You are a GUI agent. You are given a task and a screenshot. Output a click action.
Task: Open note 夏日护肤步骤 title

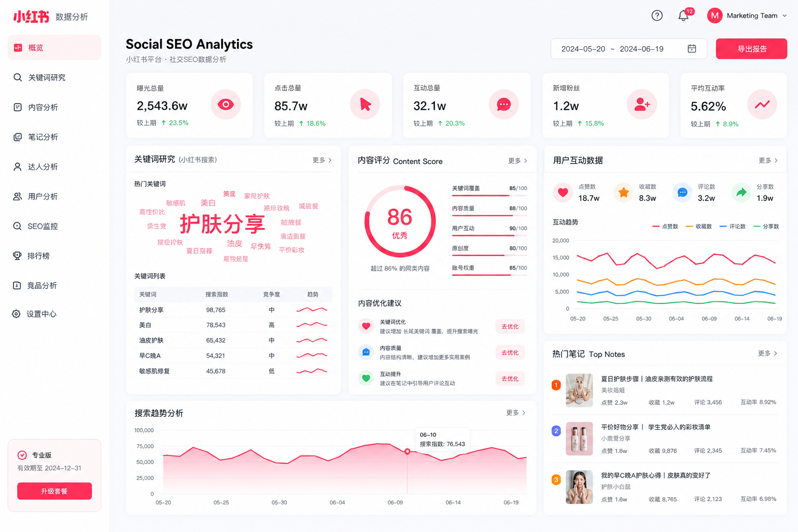point(657,379)
